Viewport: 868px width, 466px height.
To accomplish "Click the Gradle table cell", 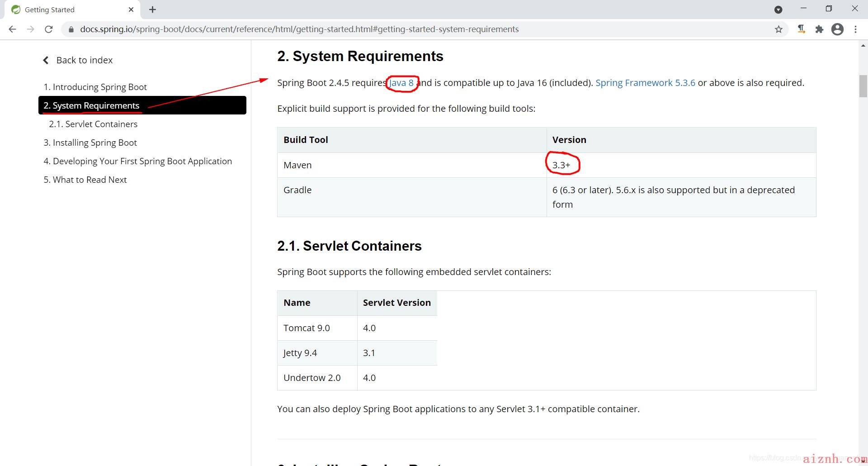I will pyautogui.click(x=412, y=197).
